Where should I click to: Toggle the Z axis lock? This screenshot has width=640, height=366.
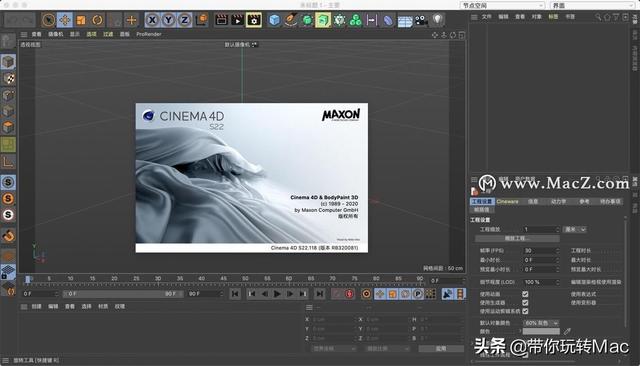coord(184,20)
